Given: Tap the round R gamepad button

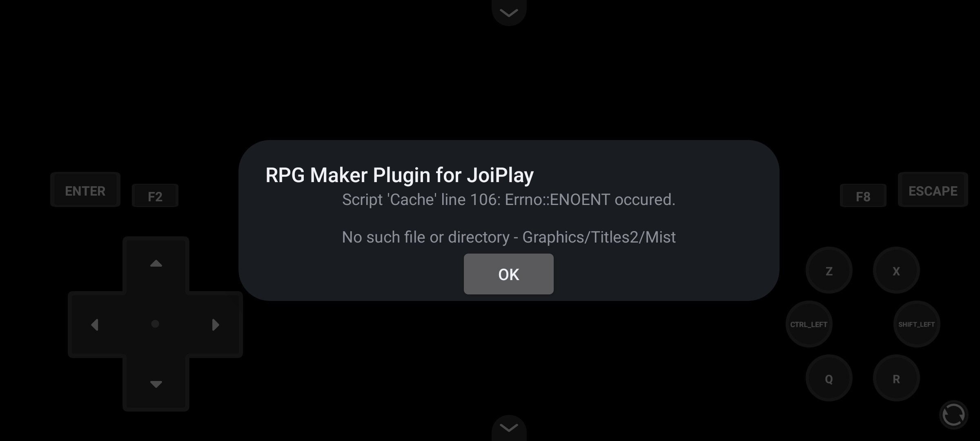Looking at the screenshot, I should (x=896, y=378).
